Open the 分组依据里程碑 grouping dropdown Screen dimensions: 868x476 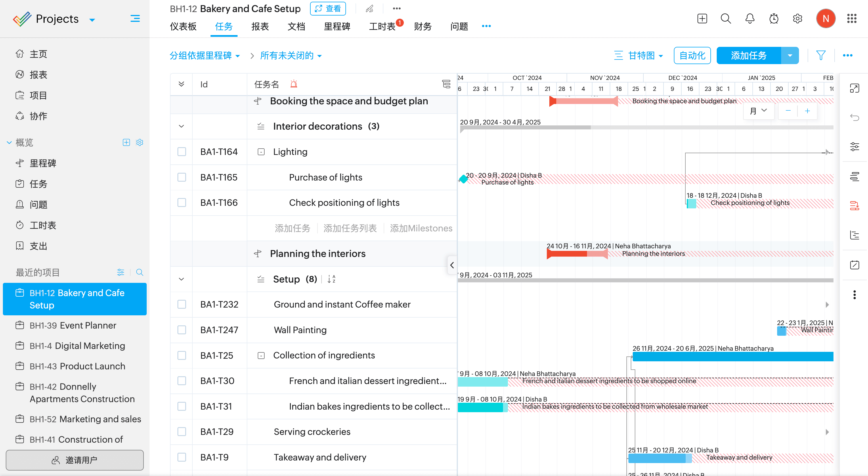(x=204, y=55)
